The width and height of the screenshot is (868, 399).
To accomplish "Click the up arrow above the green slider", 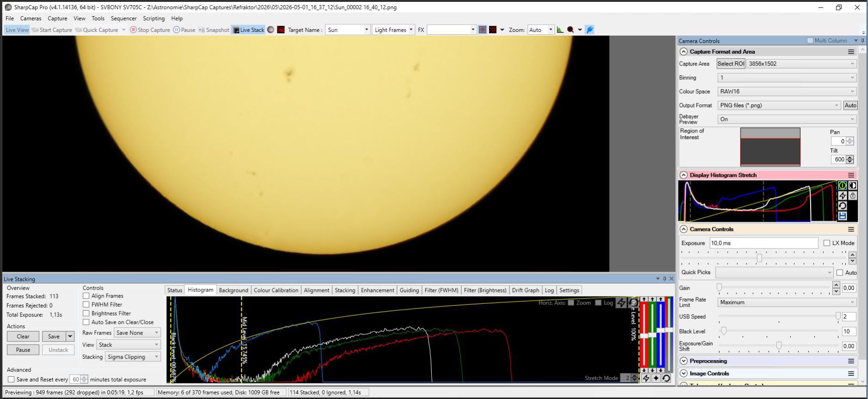I will tap(652, 299).
